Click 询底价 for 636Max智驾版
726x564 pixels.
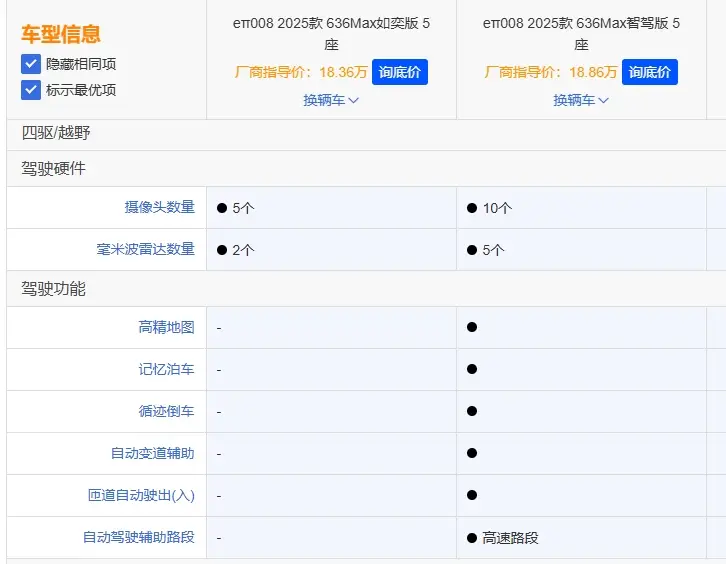650,72
